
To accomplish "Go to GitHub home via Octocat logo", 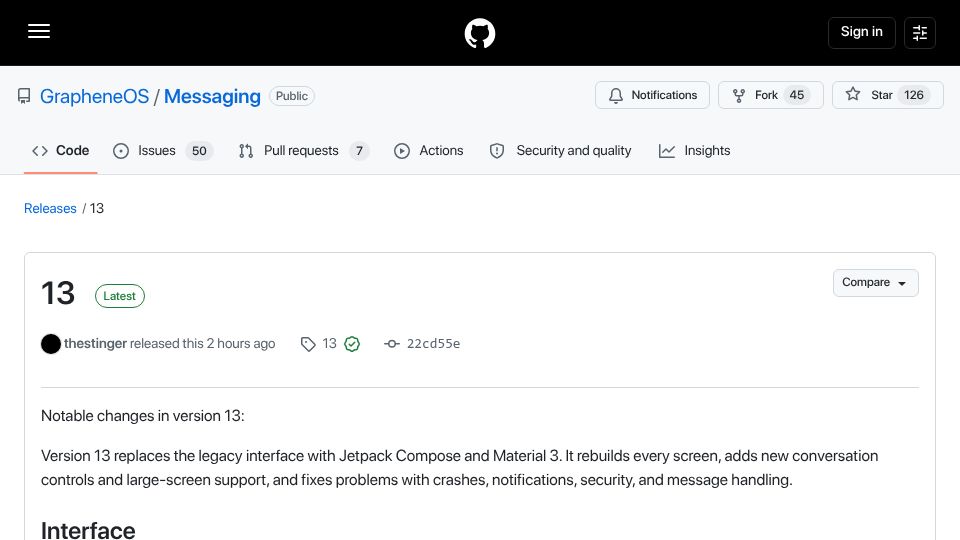I will point(479,33).
